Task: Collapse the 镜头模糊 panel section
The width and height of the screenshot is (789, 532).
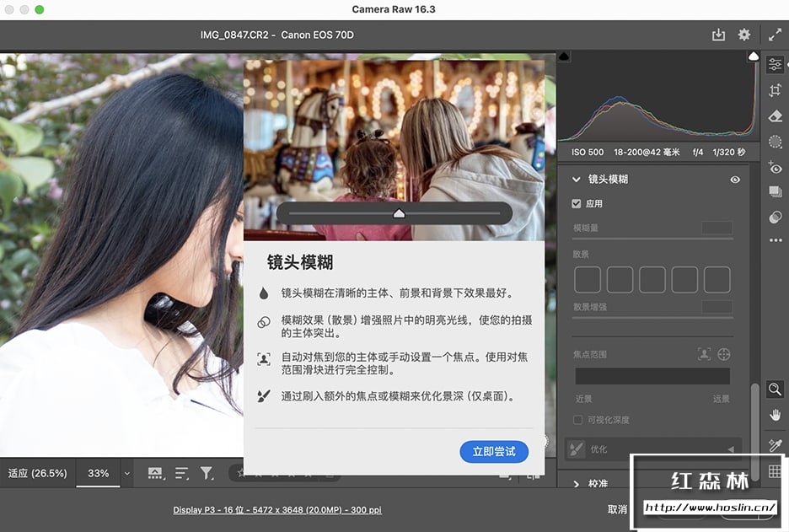Action: click(577, 180)
